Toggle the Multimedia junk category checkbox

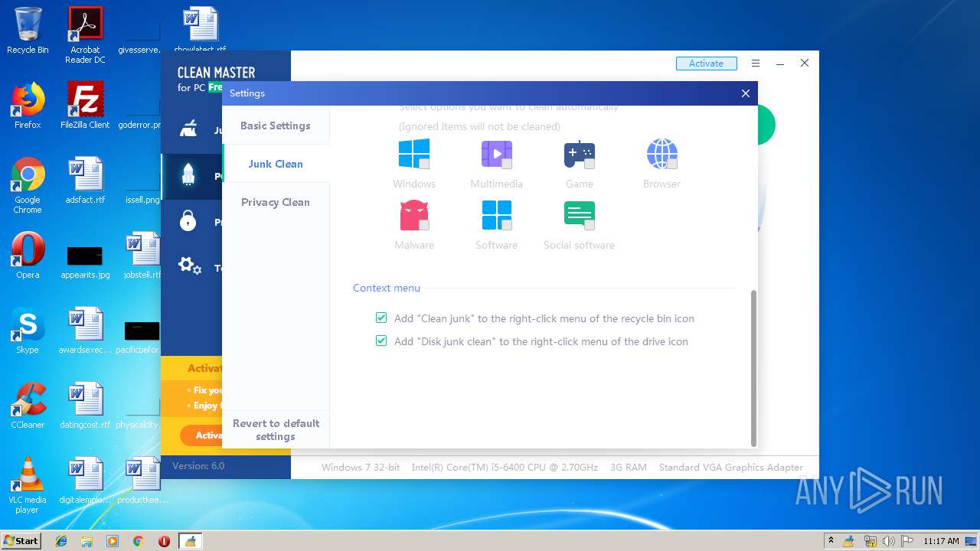pyautogui.click(x=506, y=164)
